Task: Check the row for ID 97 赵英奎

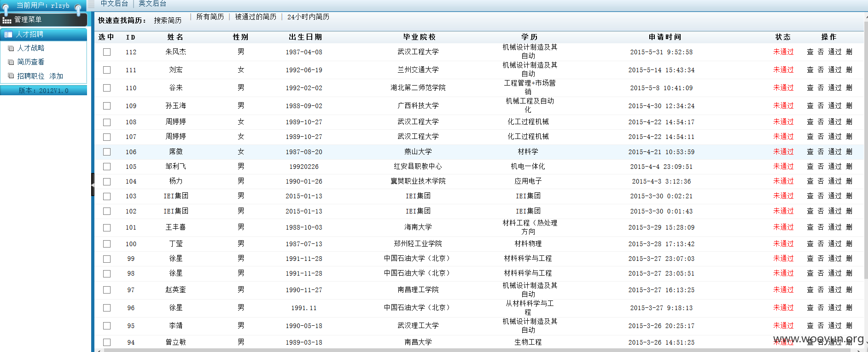Action: (107, 290)
